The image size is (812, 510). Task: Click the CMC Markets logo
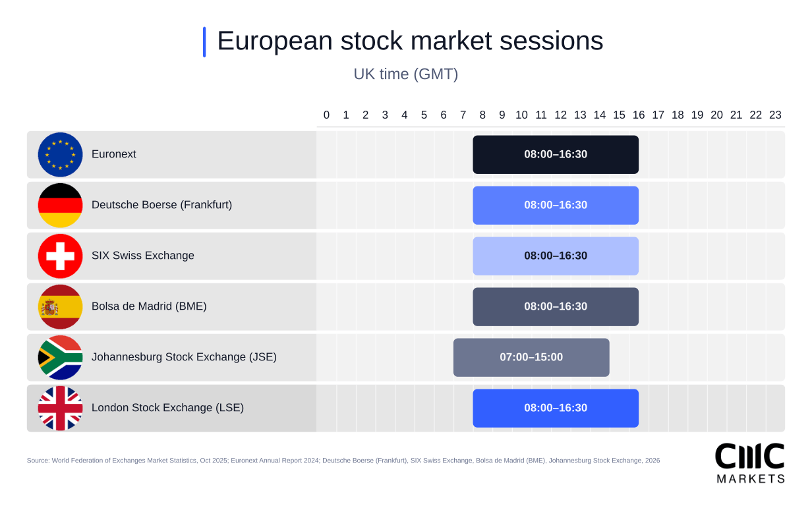coord(750,463)
